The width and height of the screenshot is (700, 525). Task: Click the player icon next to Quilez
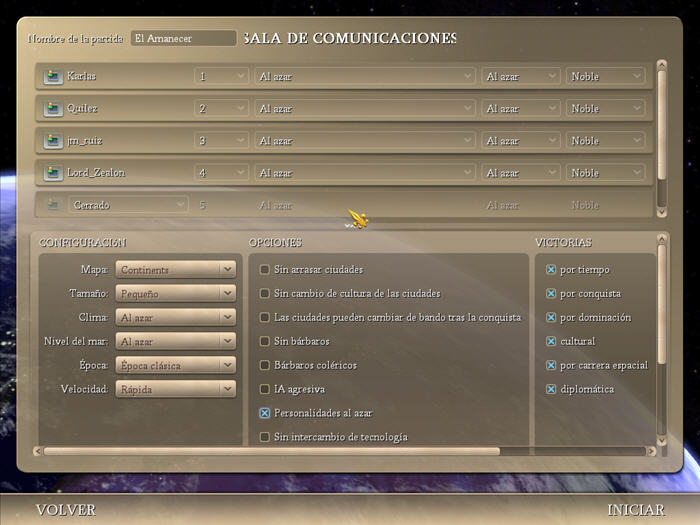point(52,108)
